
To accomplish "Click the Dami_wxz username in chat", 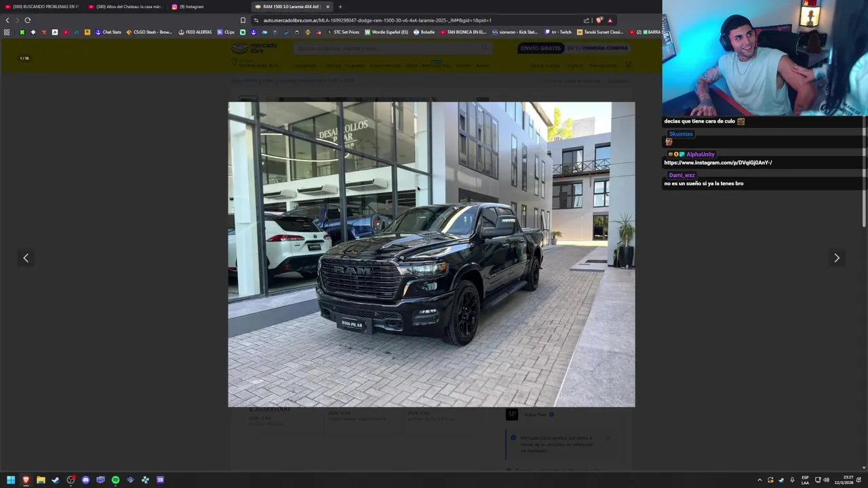I will coord(682,175).
